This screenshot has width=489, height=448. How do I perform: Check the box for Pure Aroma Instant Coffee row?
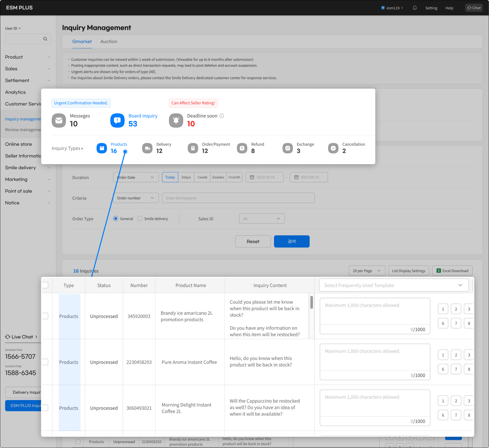tap(45, 362)
